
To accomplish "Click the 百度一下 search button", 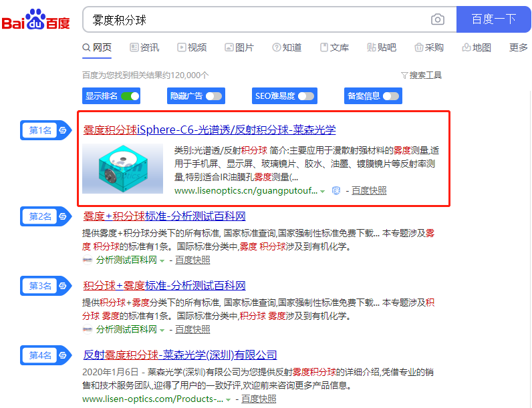I will point(494,19).
